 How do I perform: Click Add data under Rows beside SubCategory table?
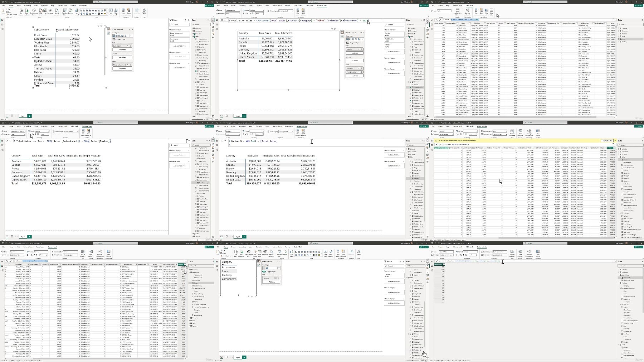pos(122,50)
